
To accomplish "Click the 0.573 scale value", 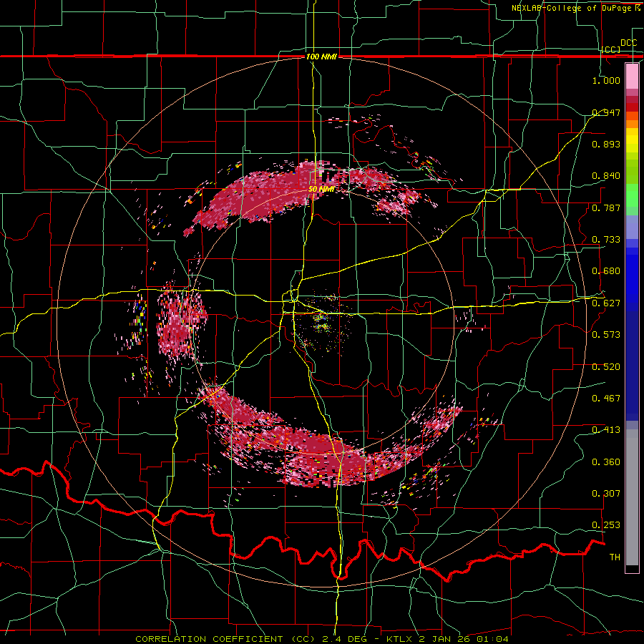I will [606, 335].
